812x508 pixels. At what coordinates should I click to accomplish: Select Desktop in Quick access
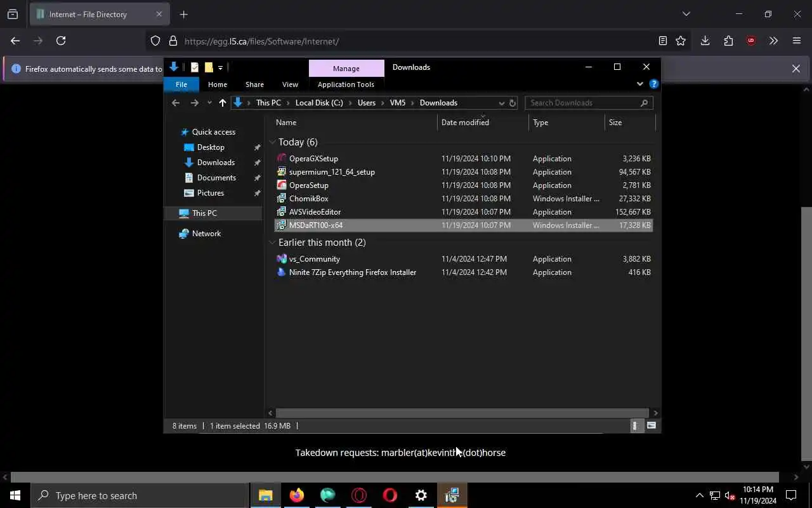tap(211, 147)
